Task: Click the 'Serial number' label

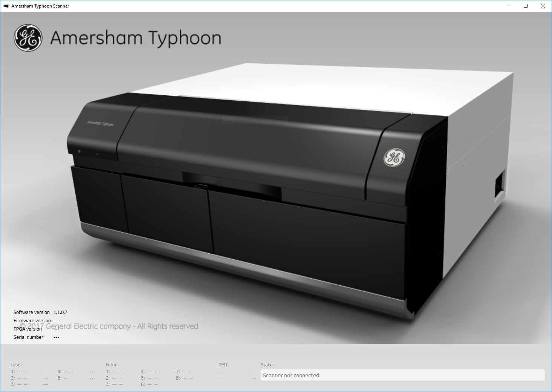Action: coord(28,337)
